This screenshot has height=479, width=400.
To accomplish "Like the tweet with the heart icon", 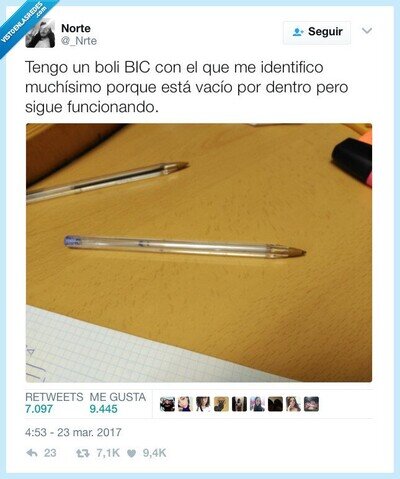I will click(132, 453).
